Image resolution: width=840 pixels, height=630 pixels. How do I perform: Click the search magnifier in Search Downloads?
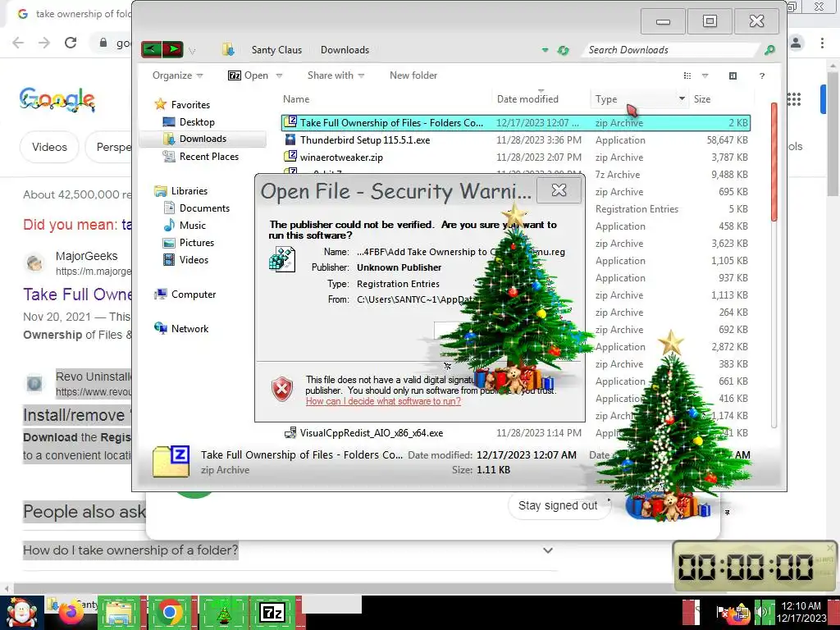[769, 50]
